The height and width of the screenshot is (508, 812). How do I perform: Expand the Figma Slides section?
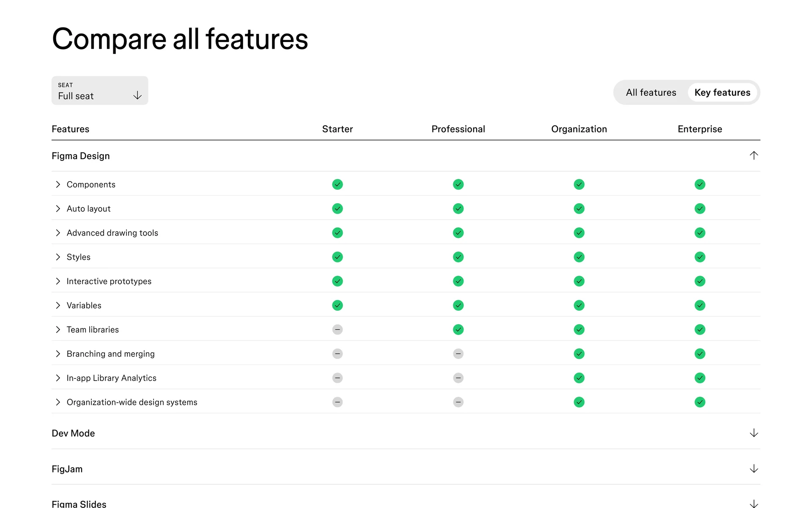753,503
